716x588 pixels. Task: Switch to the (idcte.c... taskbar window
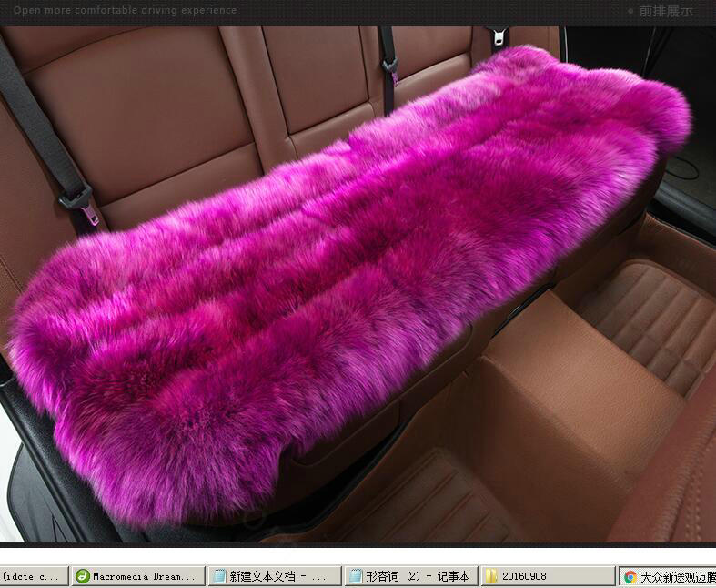(33, 576)
